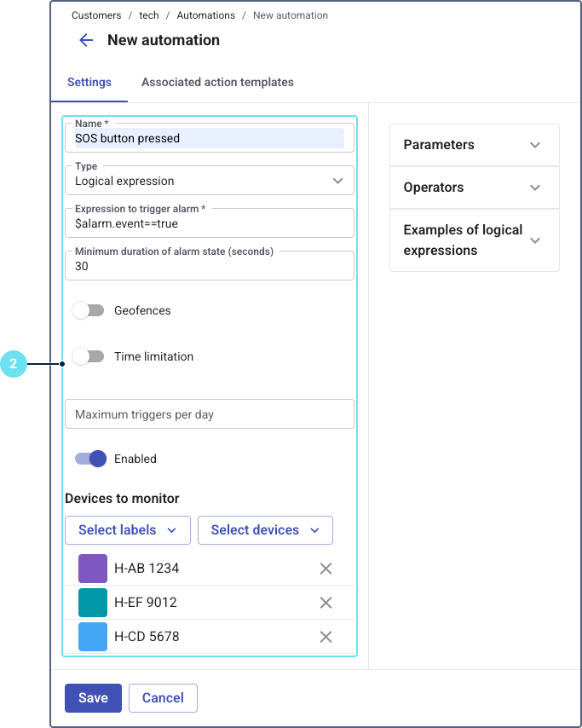Click the numbered 2 annotation marker

(13, 364)
